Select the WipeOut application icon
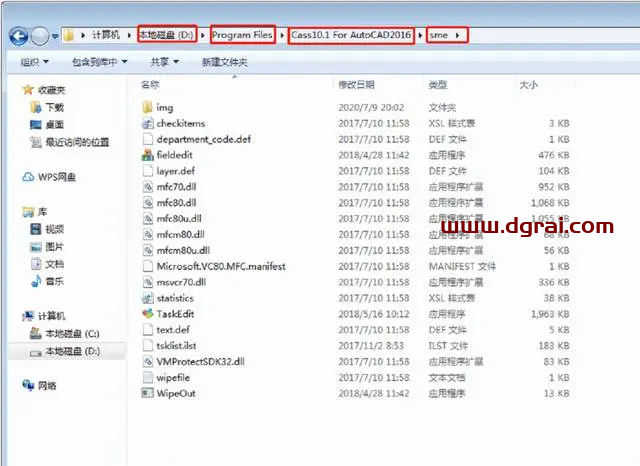This screenshot has height=466, width=640. coord(147,393)
